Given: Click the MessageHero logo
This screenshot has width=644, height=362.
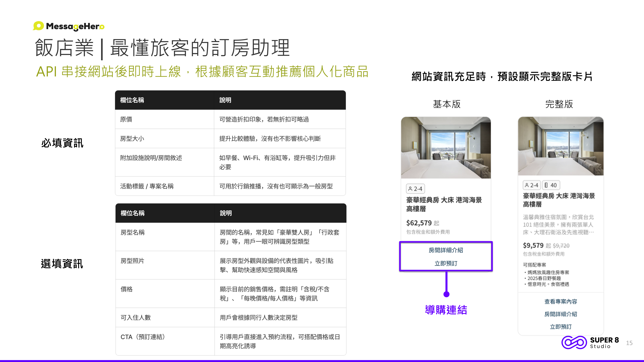Looking at the screenshot, I should 69,26.
